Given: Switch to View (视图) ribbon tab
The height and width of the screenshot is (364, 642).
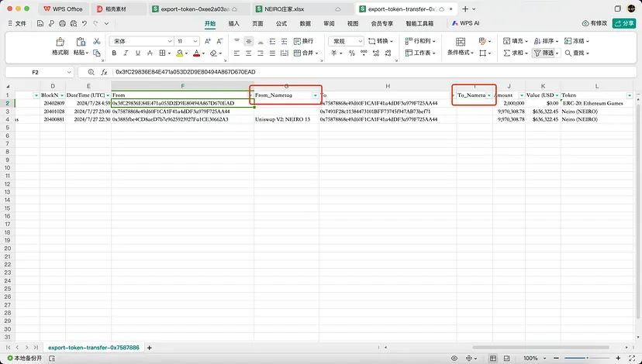Looking at the screenshot, I should tap(353, 24).
